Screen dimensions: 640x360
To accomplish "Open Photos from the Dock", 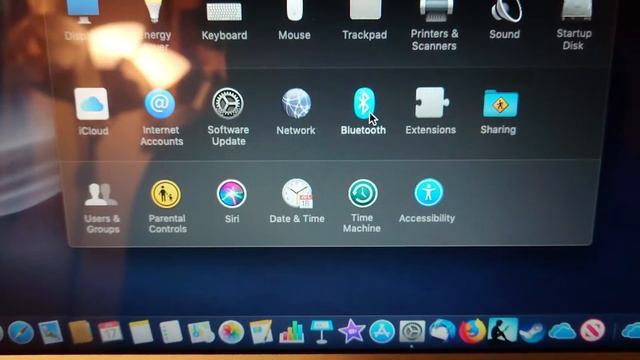I will tap(231, 332).
